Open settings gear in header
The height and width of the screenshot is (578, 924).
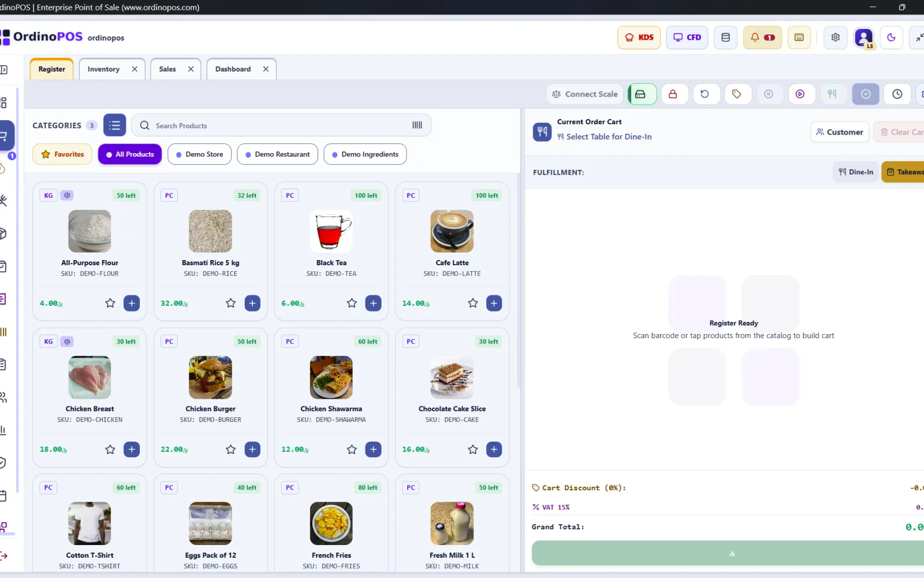(x=835, y=38)
